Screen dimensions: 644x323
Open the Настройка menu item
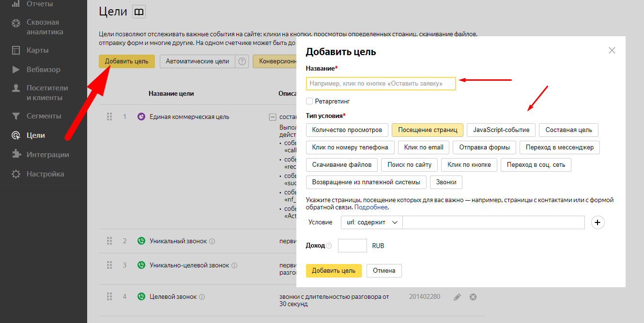click(46, 174)
